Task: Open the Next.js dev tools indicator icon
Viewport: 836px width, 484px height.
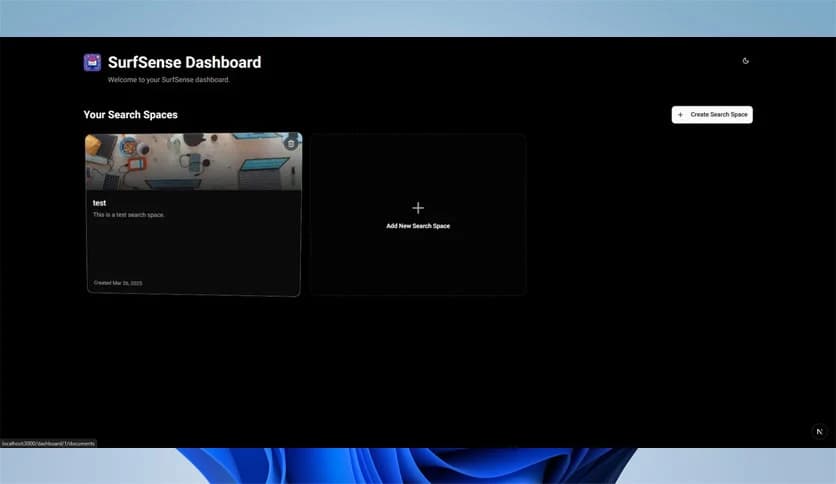Action: pyautogui.click(x=819, y=432)
